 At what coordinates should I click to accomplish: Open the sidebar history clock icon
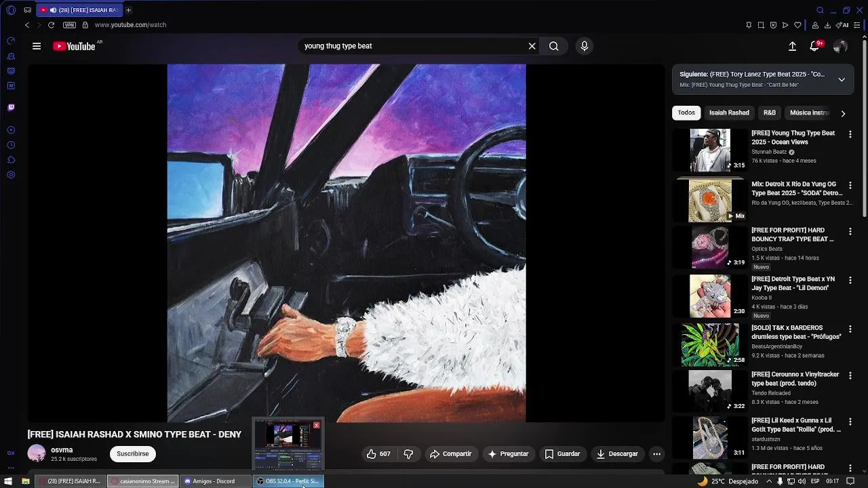coord(11,145)
